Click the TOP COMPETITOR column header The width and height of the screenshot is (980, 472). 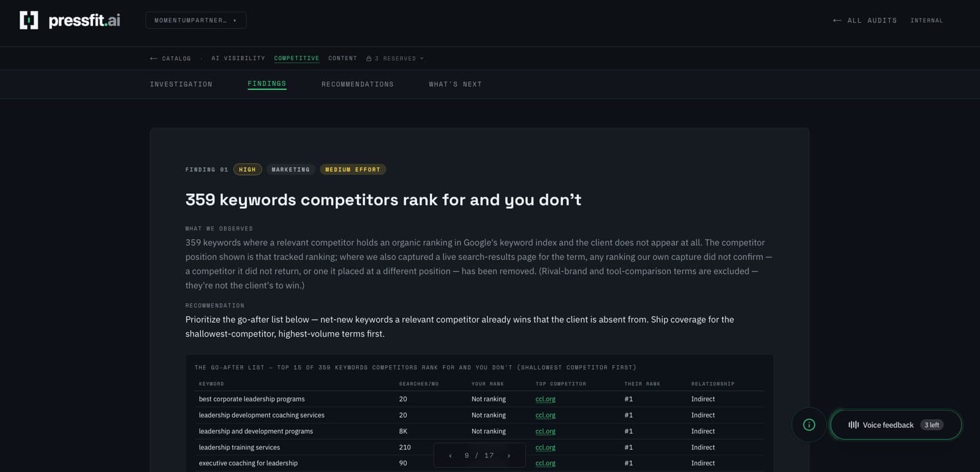(560, 384)
